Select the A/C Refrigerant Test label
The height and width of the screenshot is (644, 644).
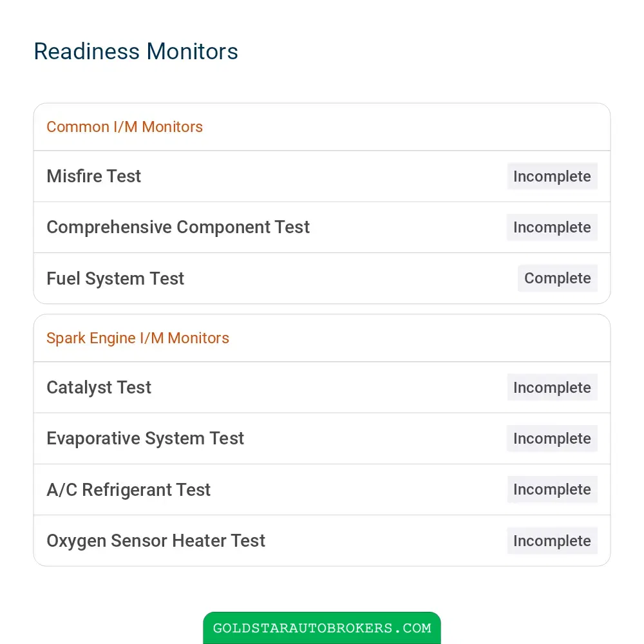pos(128,489)
